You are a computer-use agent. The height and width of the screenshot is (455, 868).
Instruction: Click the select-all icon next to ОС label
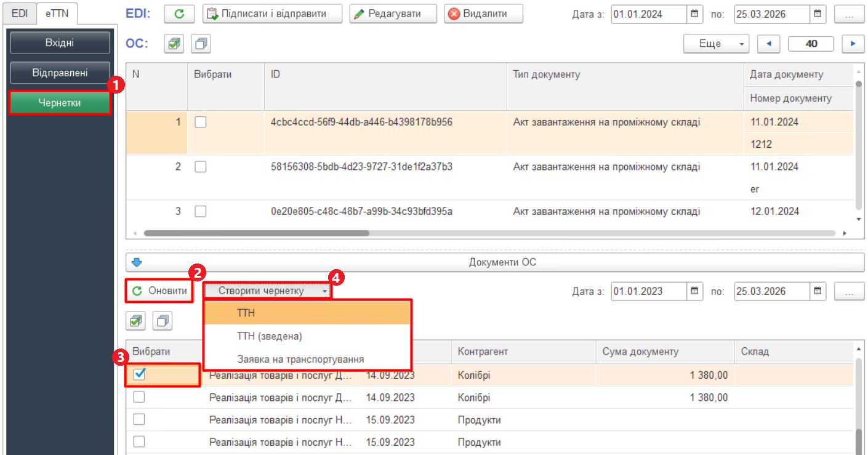tap(174, 44)
